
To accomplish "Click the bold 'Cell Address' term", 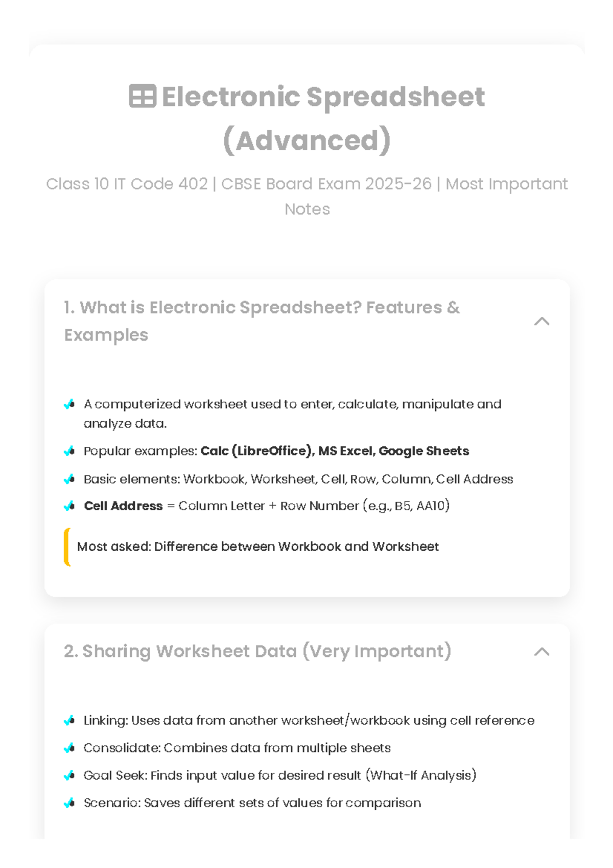I will click(x=123, y=506).
